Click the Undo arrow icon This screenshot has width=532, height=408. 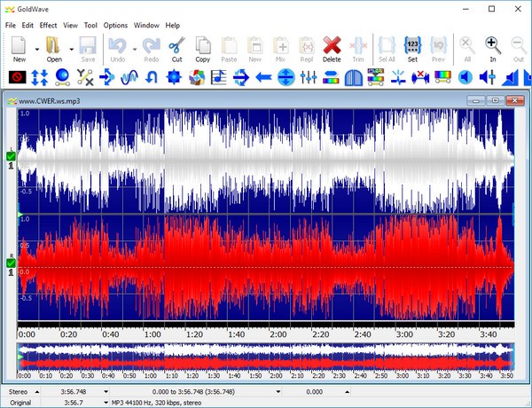point(116,47)
